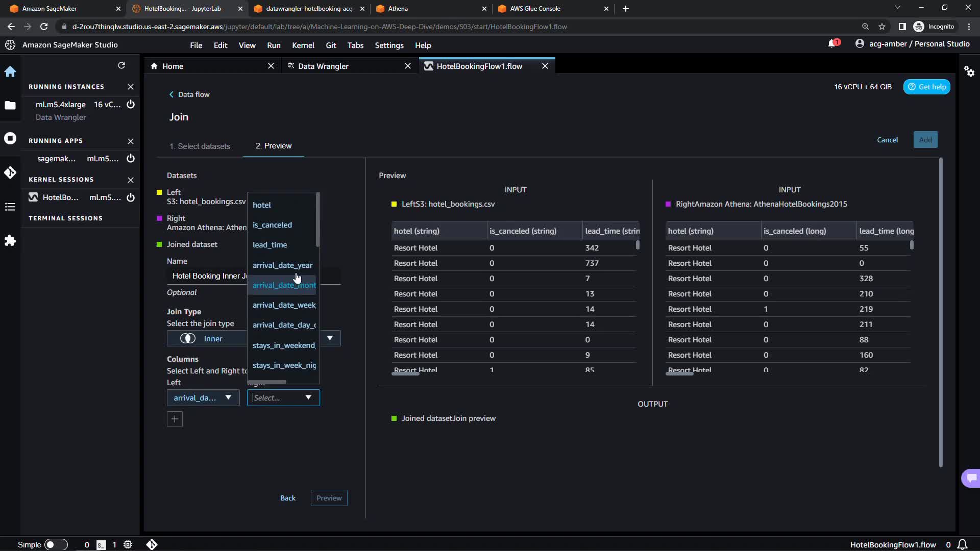Viewport: 980px width, 551px height.
Task: Click the notifications bell icon
Action: (832, 44)
